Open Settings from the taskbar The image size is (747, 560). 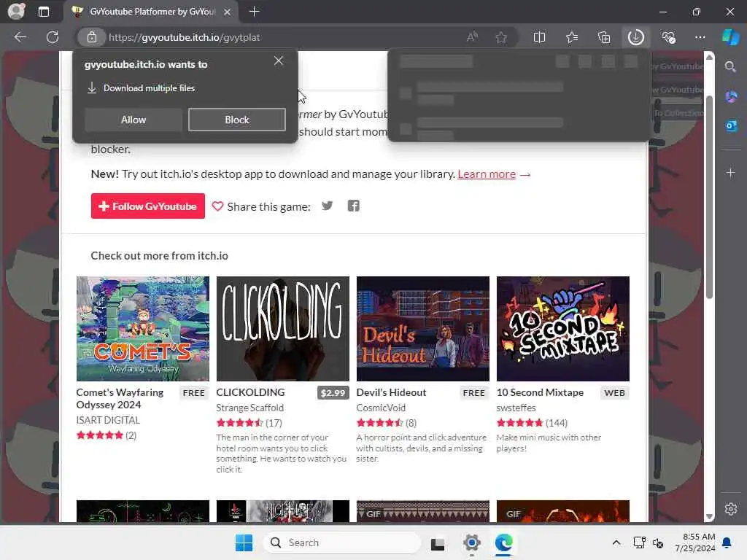[x=471, y=542]
